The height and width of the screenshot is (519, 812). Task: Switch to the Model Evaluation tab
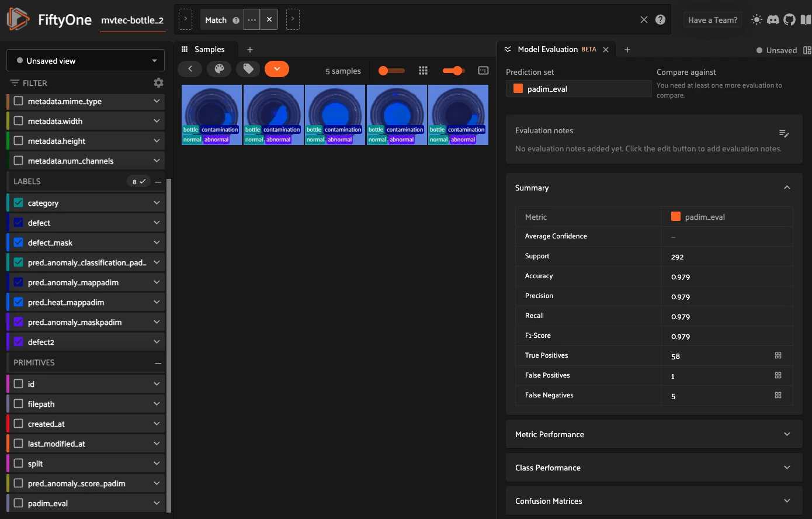pyautogui.click(x=556, y=50)
